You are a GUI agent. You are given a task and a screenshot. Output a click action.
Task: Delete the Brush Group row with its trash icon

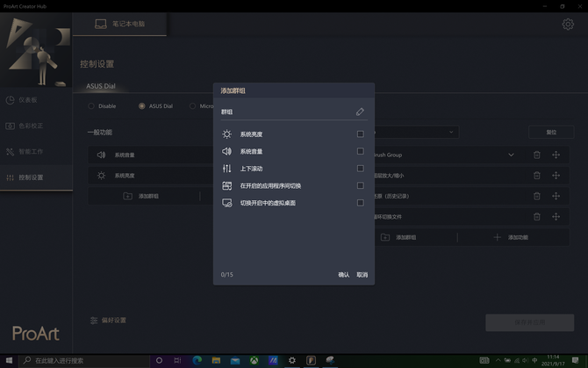coord(536,155)
